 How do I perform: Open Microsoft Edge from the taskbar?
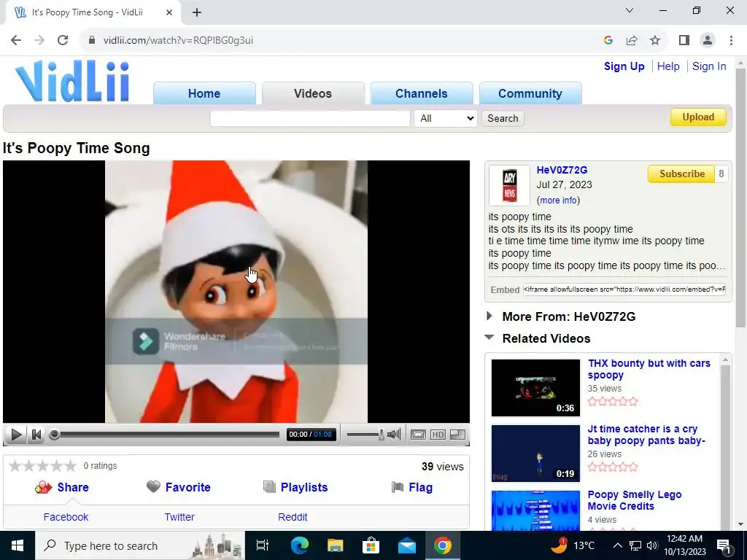click(x=300, y=545)
